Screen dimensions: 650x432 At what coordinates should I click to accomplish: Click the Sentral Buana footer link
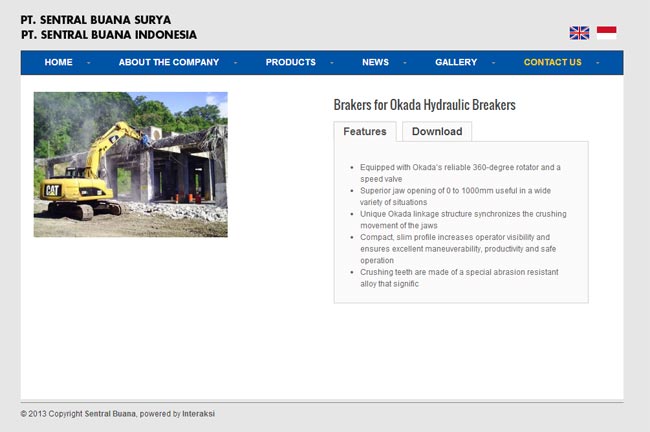coord(110,414)
